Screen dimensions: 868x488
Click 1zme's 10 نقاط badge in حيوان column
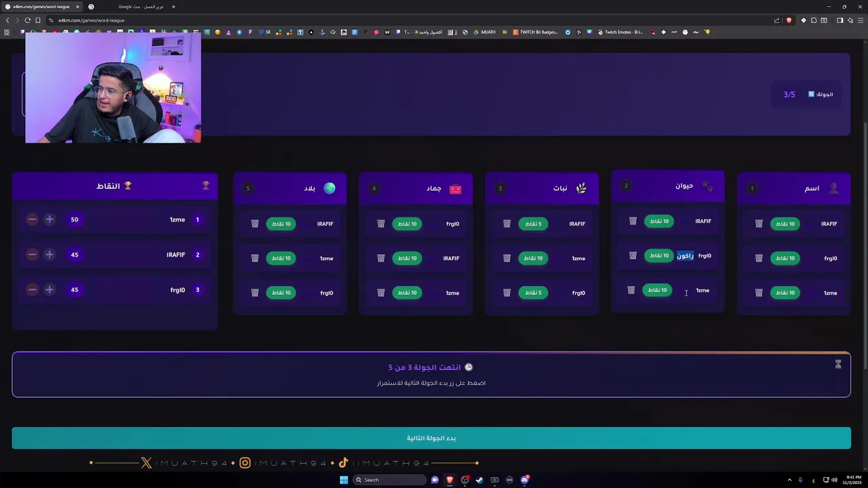(657, 290)
